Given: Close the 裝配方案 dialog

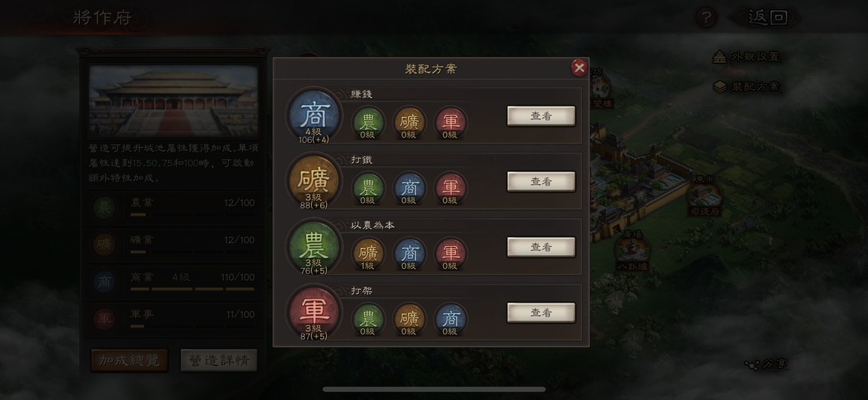Looking at the screenshot, I should 579,67.
